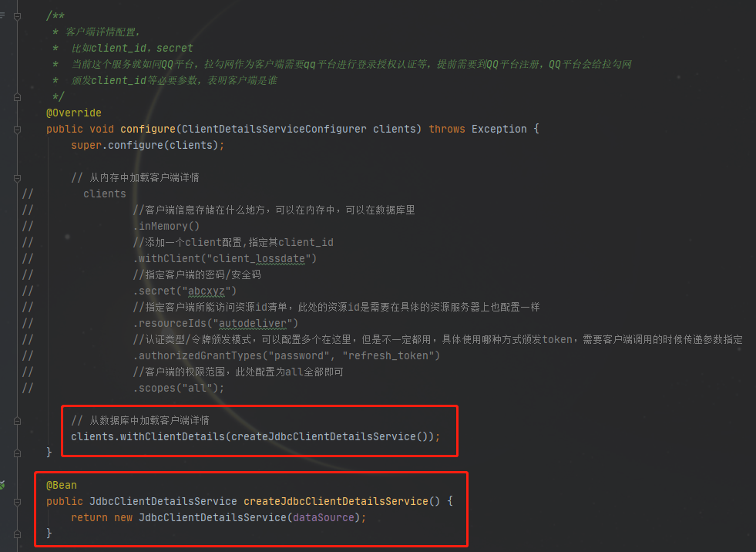The height and width of the screenshot is (552, 756).
Task: Toggle fold marker beside the Javadoc closing */
Action: point(18,97)
